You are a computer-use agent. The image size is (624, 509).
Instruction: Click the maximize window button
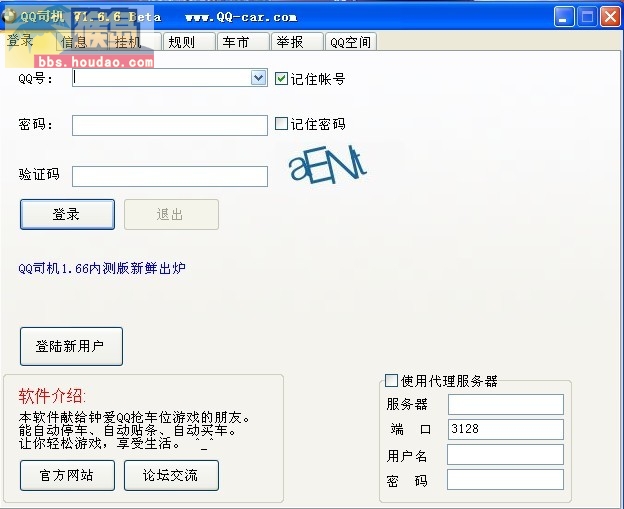click(x=587, y=17)
